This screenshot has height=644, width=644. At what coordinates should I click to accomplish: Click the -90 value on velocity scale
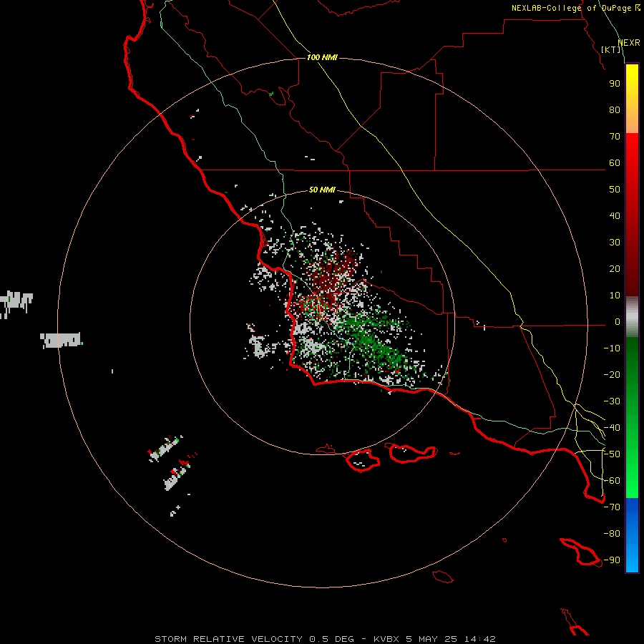click(x=612, y=560)
